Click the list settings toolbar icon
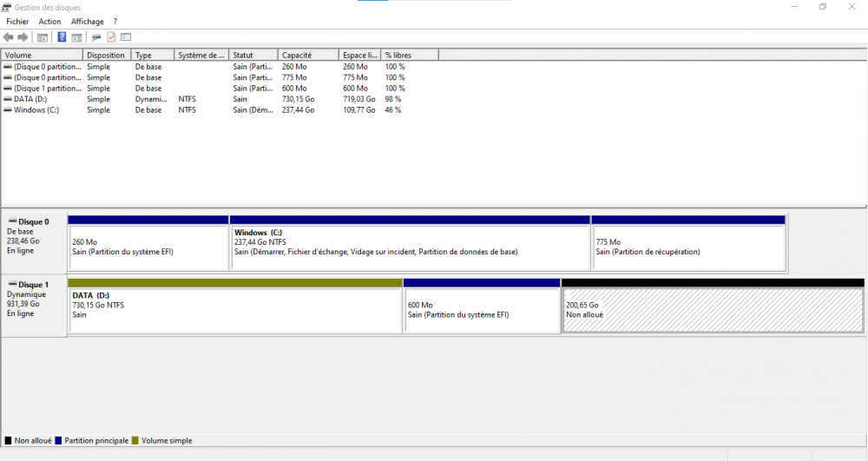The width and height of the screenshot is (868, 461). pos(126,37)
